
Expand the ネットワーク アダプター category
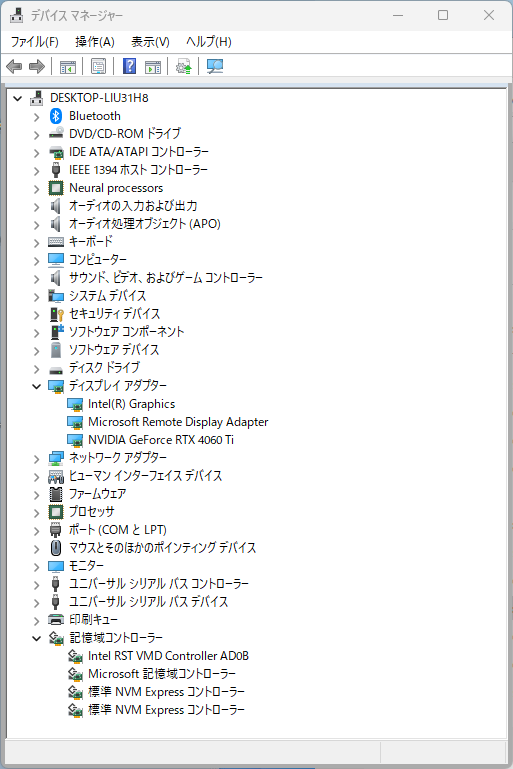point(36,459)
